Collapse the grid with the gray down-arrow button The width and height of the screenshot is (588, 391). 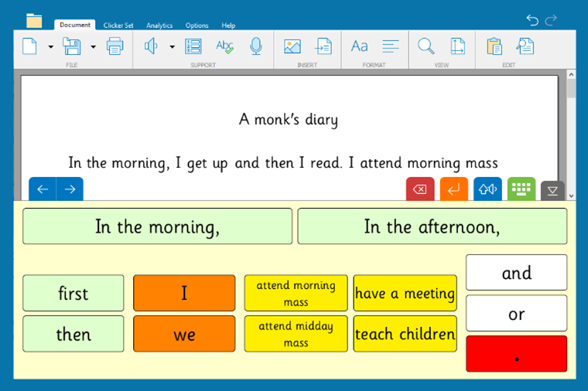[x=552, y=191]
